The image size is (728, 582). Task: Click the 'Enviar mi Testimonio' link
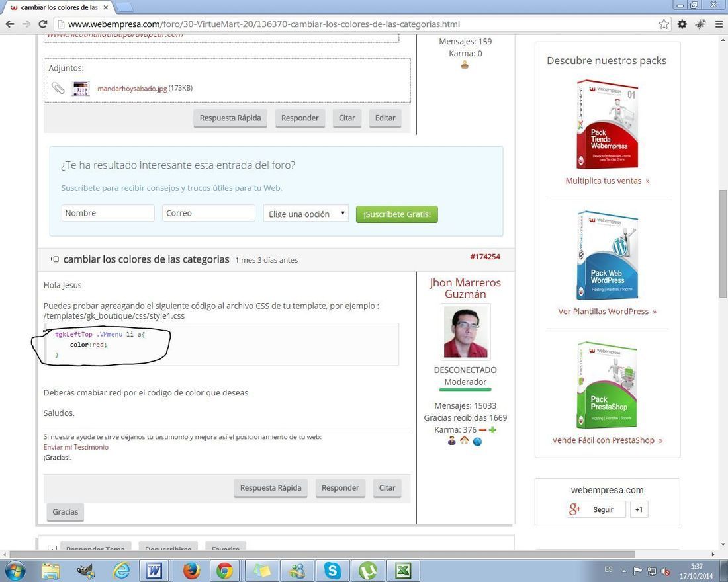(x=75, y=447)
